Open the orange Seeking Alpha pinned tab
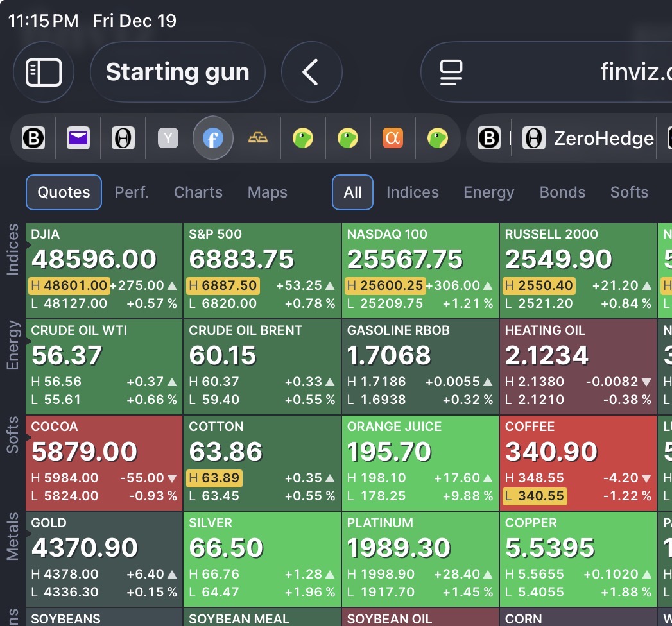 click(x=392, y=138)
